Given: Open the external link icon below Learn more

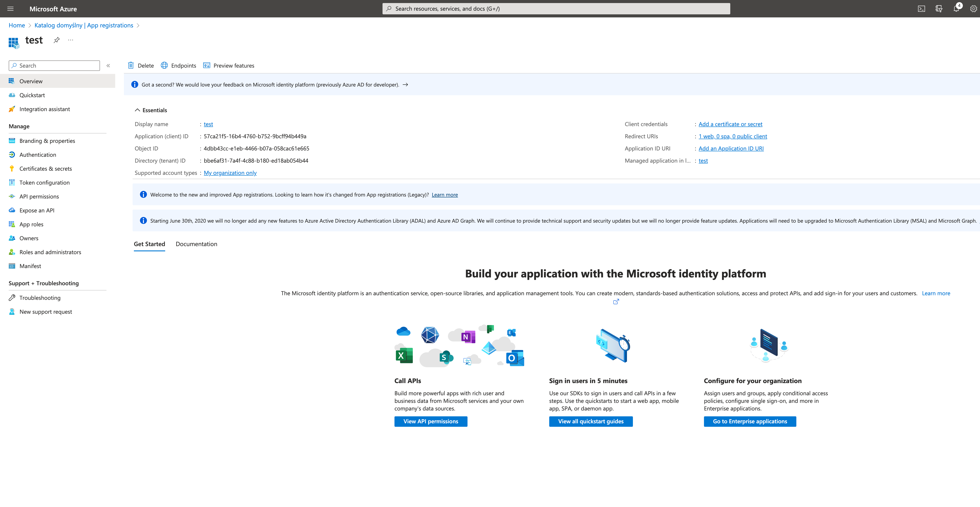Looking at the screenshot, I should tap(616, 302).
